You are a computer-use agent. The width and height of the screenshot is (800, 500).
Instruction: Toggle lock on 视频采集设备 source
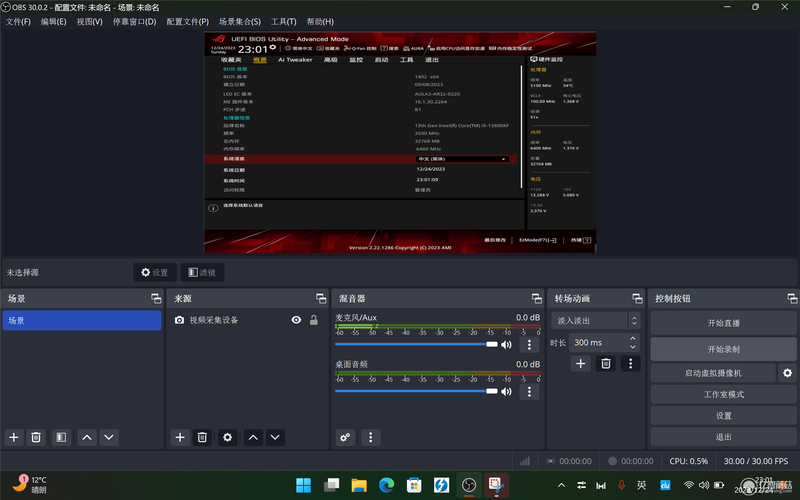click(x=314, y=320)
